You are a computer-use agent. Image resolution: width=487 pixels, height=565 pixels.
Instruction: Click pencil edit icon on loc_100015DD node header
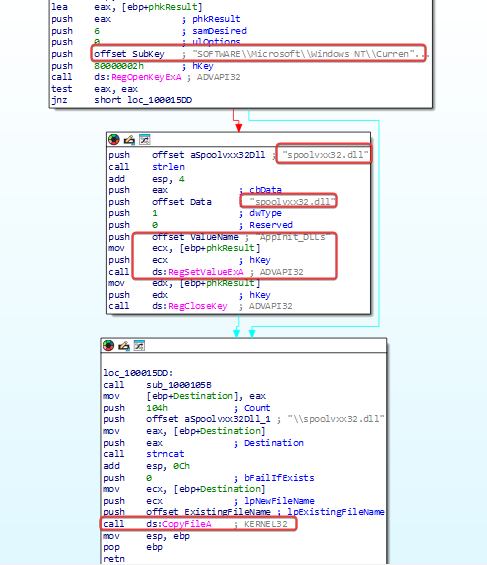[124, 346]
